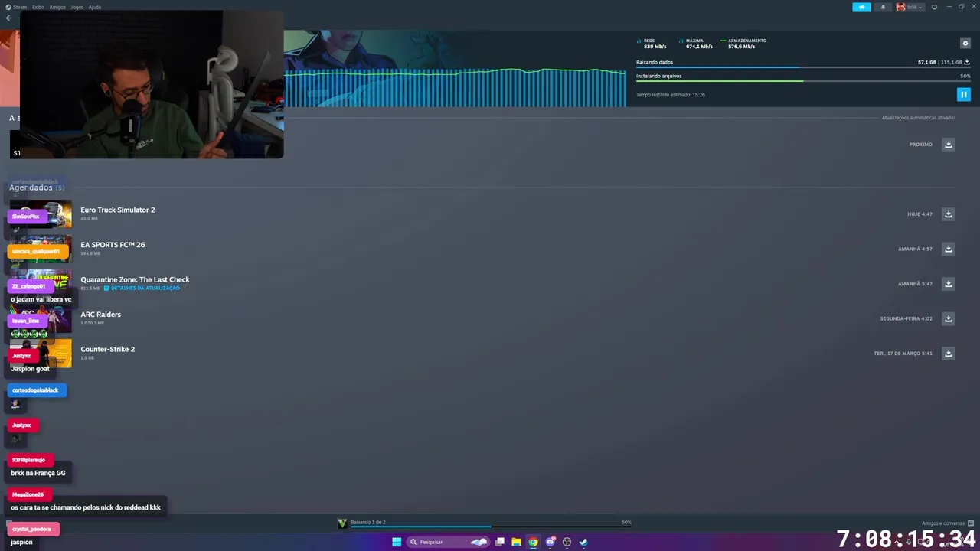Expand the brkk account dropdown

tap(915, 7)
